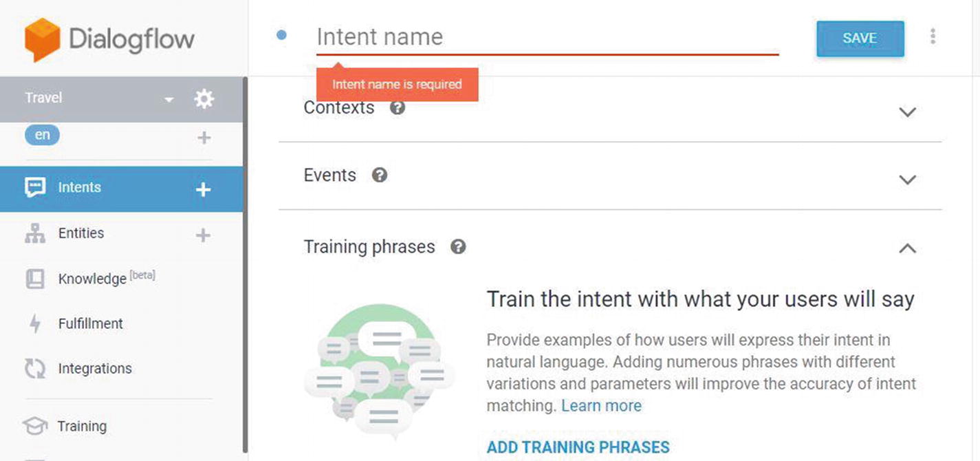Add new entity with plus icon
980x461 pixels.
[x=203, y=235]
